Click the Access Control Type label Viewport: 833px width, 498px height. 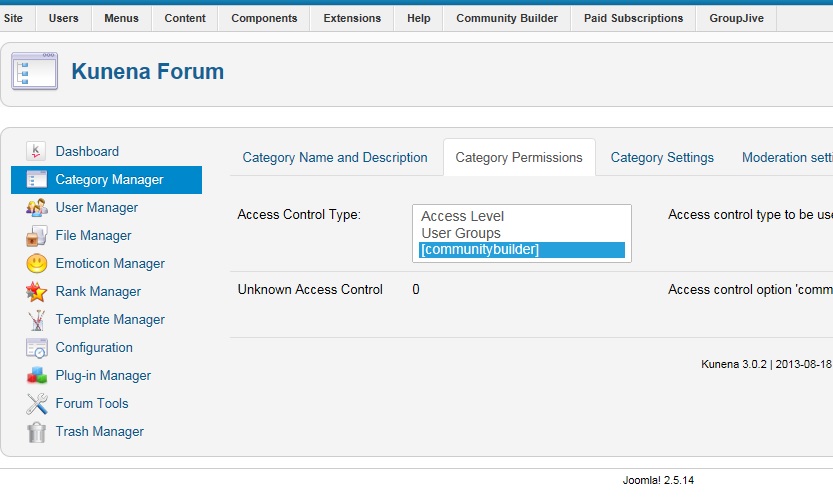coord(299,215)
